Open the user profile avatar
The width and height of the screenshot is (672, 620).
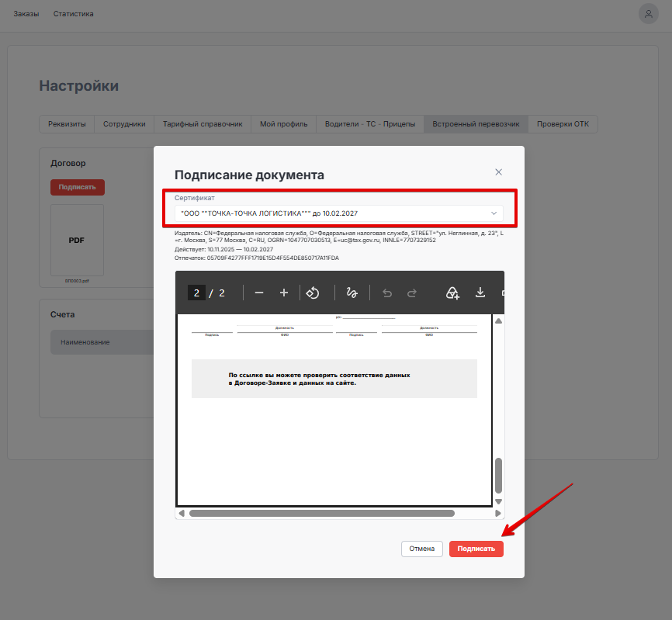click(x=649, y=14)
